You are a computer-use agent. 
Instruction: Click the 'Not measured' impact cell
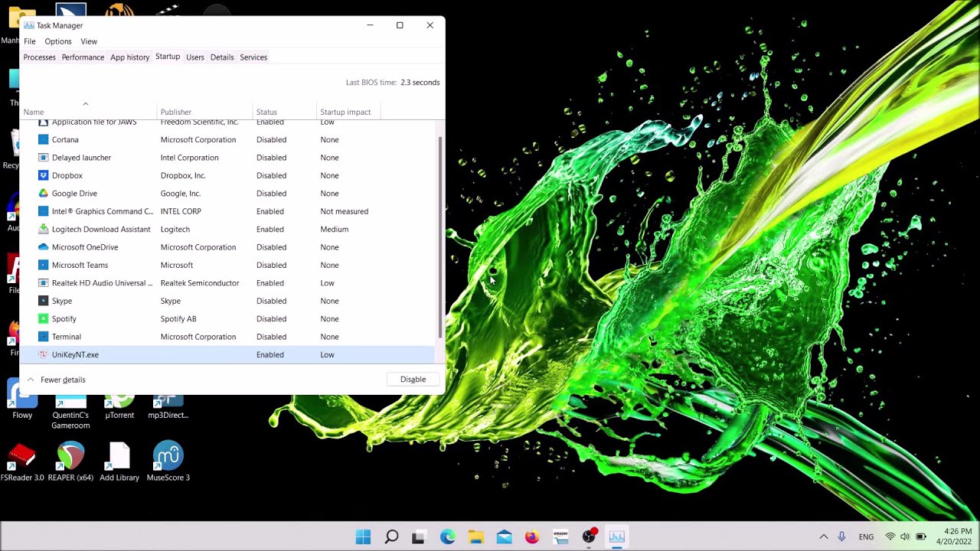pyautogui.click(x=345, y=211)
